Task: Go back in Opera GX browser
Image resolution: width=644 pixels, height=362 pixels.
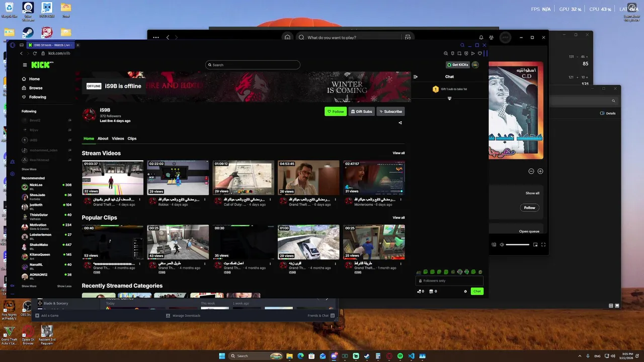Action: [x=21, y=53]
